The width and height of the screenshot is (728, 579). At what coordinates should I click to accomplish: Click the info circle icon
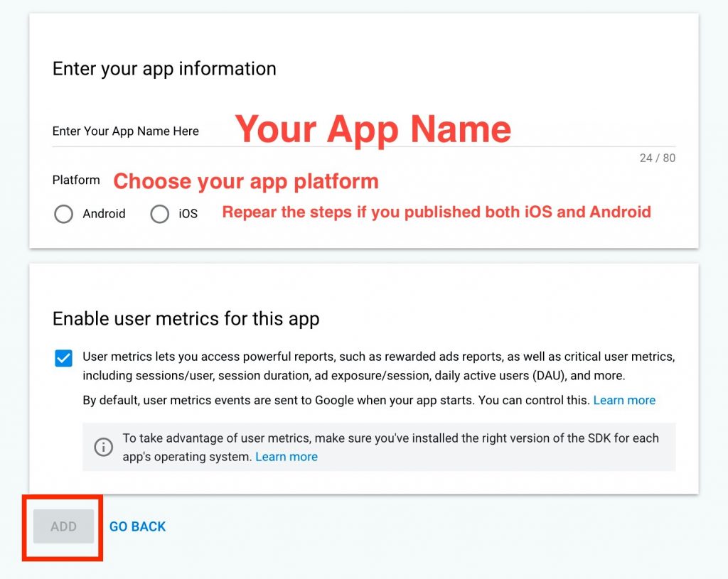click(x=104, y=447)
